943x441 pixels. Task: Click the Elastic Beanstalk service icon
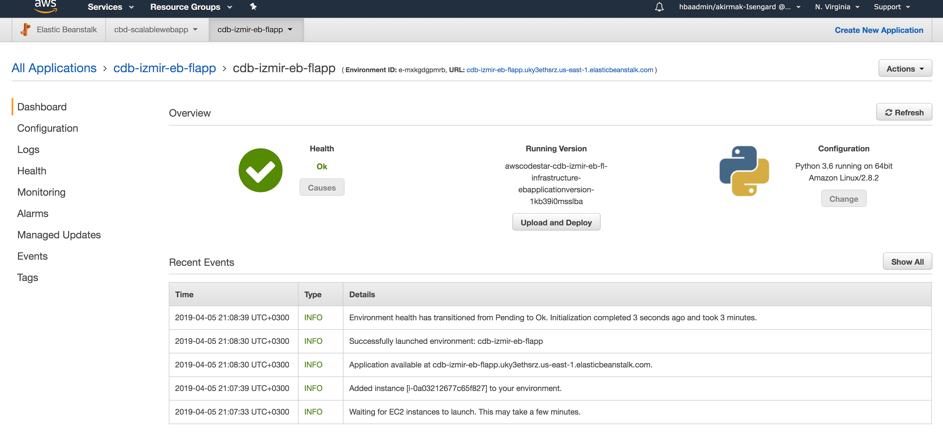(26, 29)
